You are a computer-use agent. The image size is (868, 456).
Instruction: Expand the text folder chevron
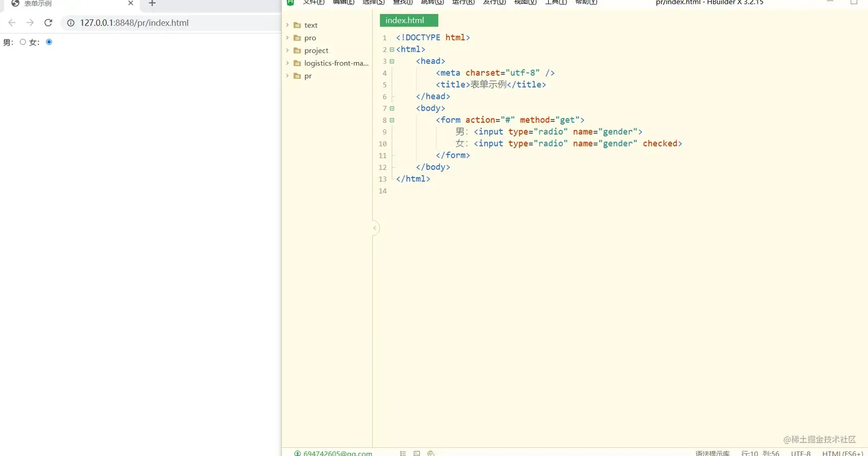[288, 25]
